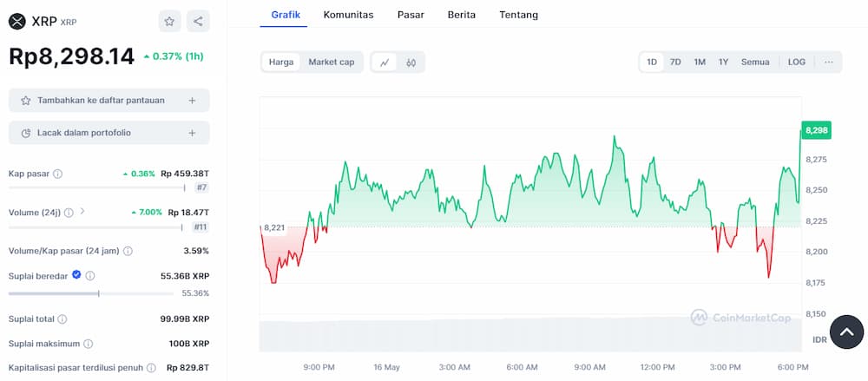Viewport: 868px width, 381px height.
Task: Choose the 1Y time range
Action: tap(724, 62)
